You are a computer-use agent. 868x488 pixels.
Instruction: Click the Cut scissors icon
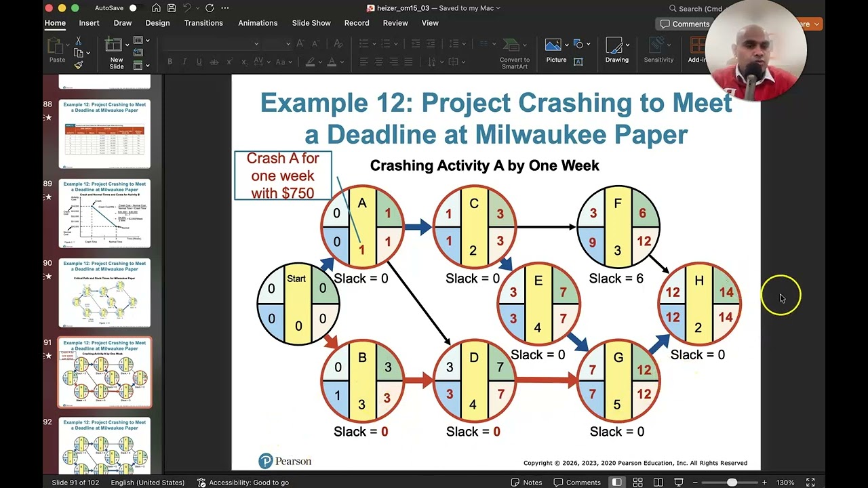(79, 41)
